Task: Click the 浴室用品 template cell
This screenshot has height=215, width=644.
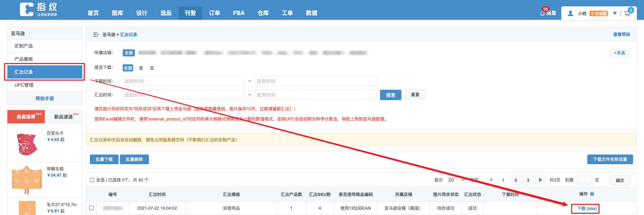Action: click(231, 208)
